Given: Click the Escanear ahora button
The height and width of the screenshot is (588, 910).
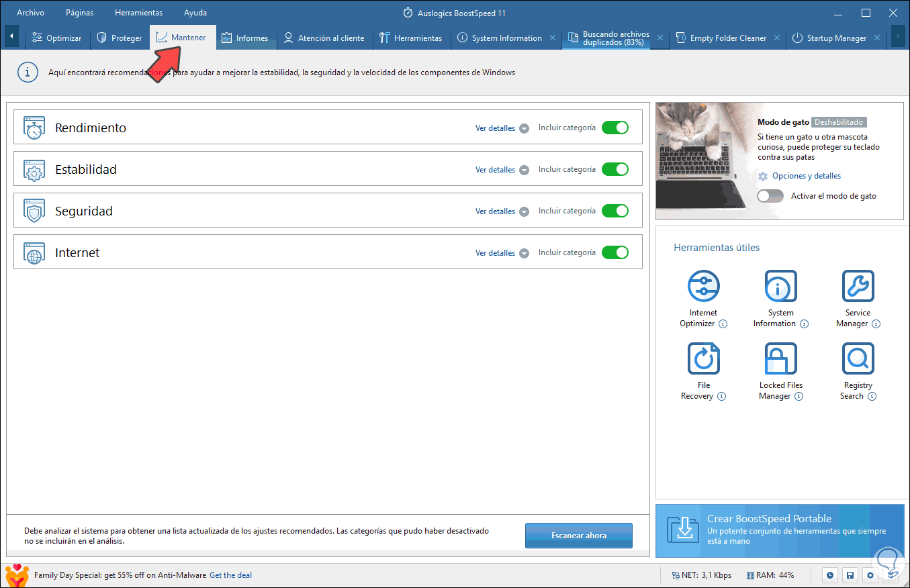Looking at the screenshot, I should (579, 536).
